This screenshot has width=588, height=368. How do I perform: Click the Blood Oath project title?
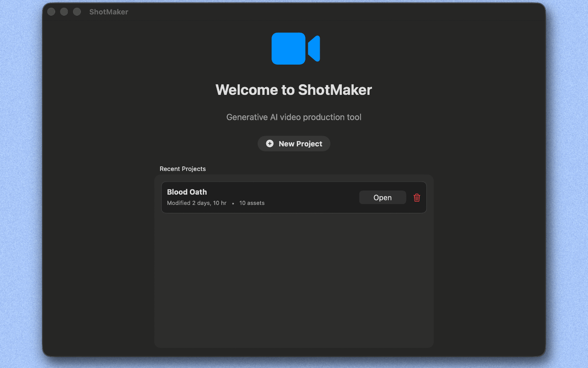pyautogui.click(x=187, y=192)
